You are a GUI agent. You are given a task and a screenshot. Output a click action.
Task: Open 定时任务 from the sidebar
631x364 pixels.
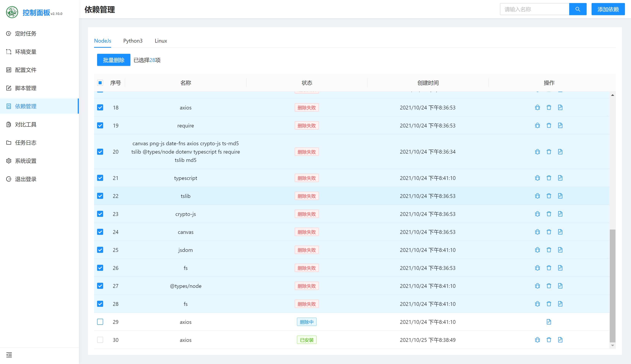coord(26,34)
